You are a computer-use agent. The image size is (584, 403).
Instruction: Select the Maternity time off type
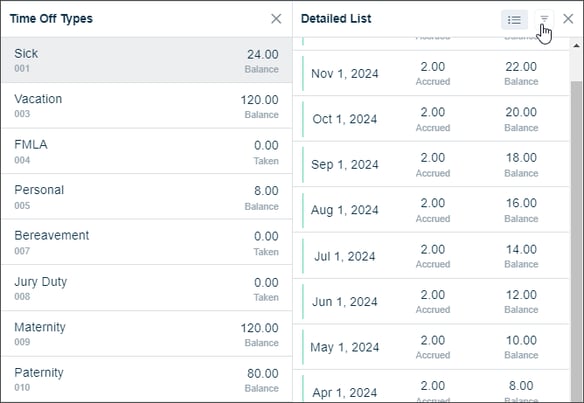pyautogui.click(x=147, y=334)
